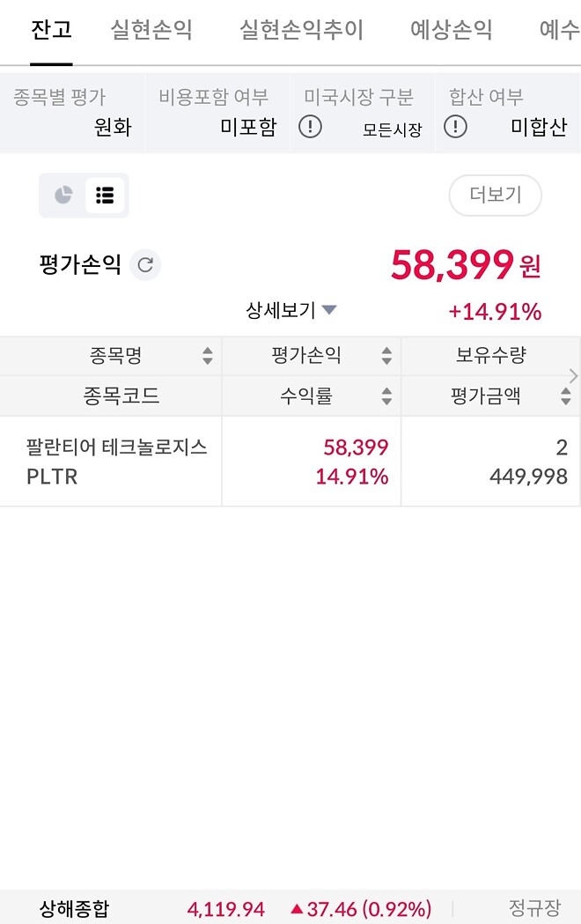
Task: Switch to the 예상손익 tab
Action: click(452, 29)
